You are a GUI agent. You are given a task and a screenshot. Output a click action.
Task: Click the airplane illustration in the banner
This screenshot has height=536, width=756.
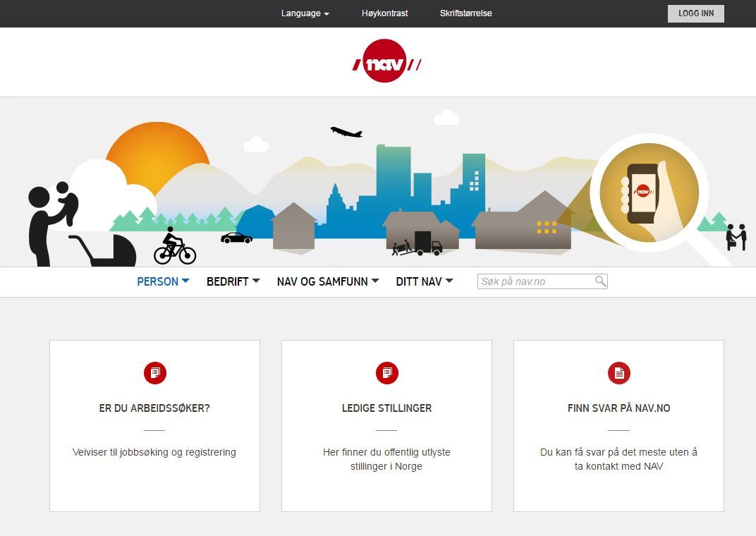tap(346, 132)
